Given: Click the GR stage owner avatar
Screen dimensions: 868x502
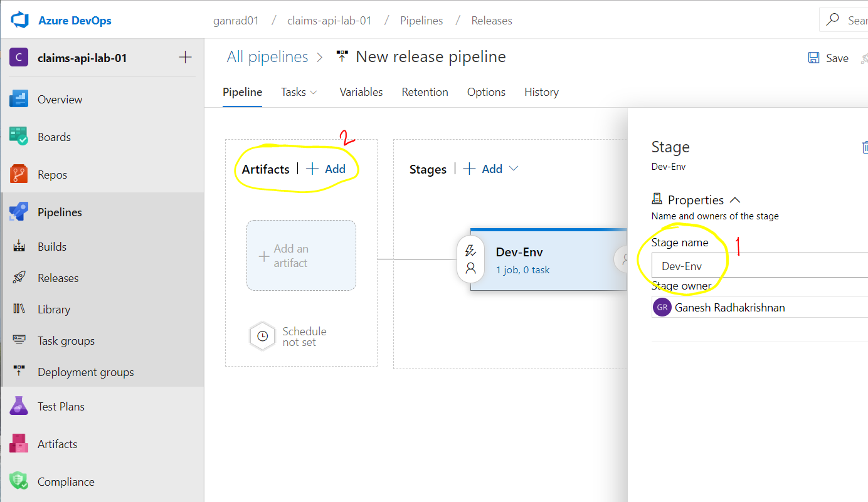Looking at the screenshot, I should pyautogui.click(x=662, y=307).
